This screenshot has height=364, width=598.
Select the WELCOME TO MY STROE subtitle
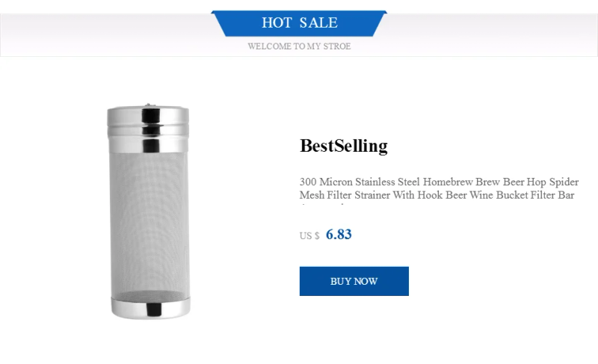tap(299, 46)
